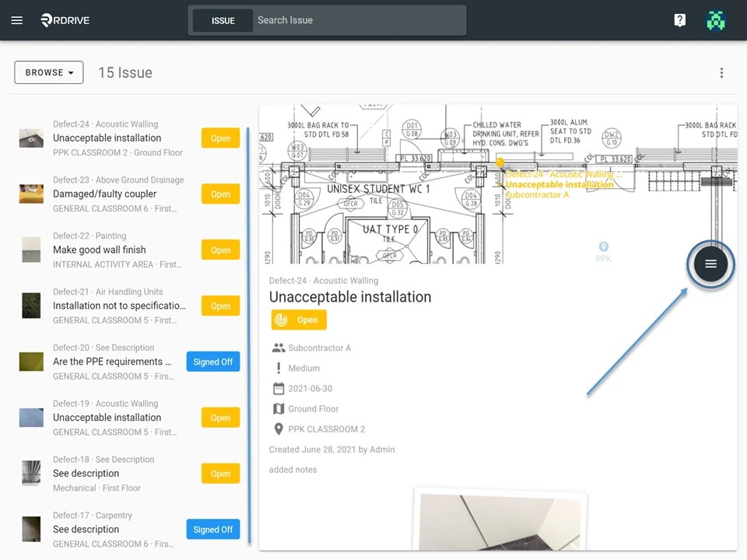This screenshot has width=747, height=560.
Task: Focus the Search Issue field
Action: (359, 20)
